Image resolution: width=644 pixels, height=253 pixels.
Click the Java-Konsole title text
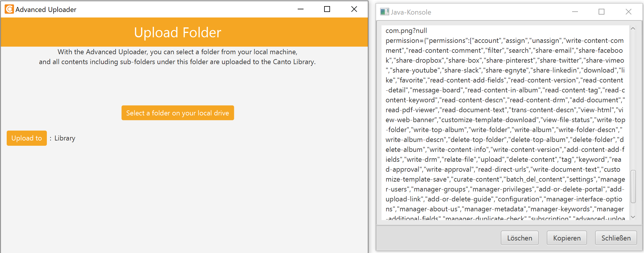click(x=411, y=12)
